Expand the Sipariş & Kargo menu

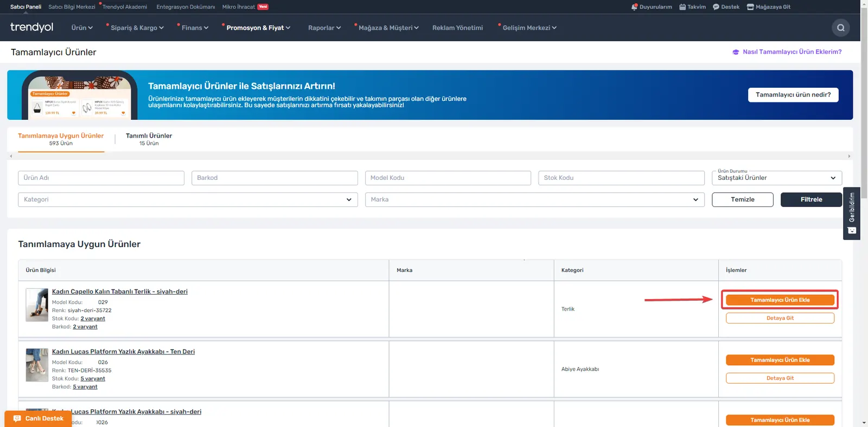pos(137,28)
